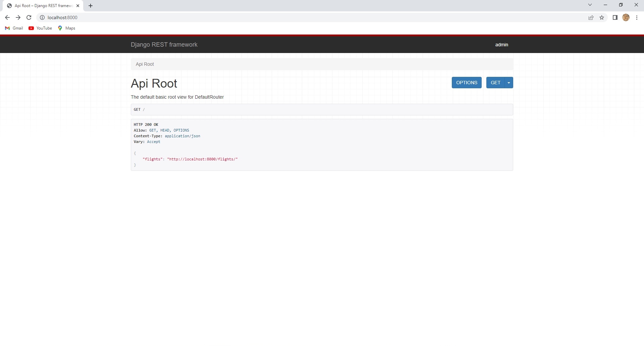Focus the address bar showing localhost:8000
This screenshot has height=346, width=644.
click(315, 17)
